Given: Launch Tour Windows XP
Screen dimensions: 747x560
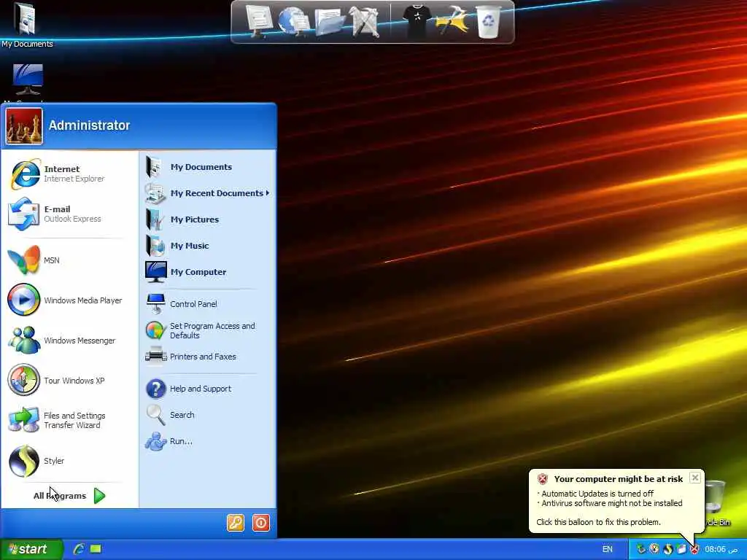Looking at the screenshot, I should click(70, 380).
